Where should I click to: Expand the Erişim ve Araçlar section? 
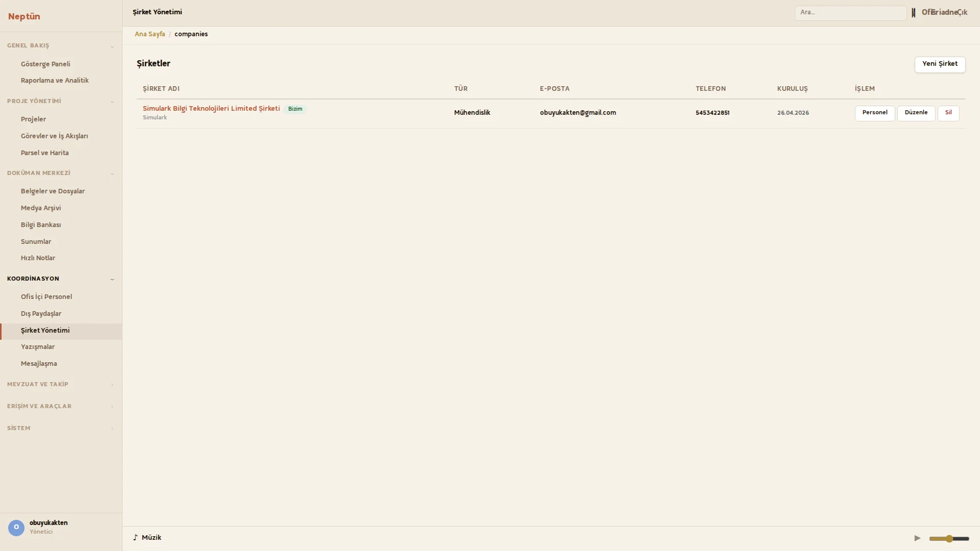pyautogui.click(x=61, y=407)
